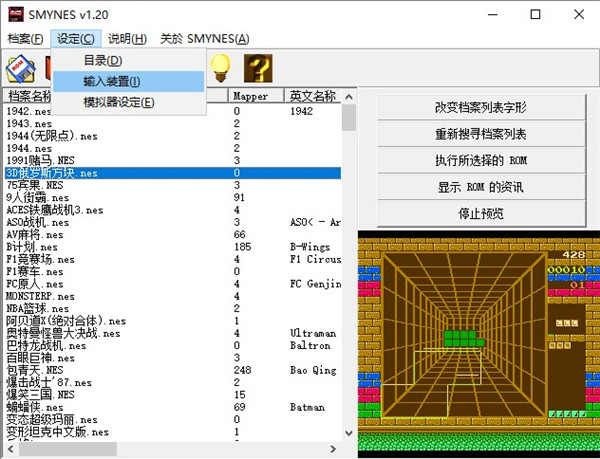Select 爆击战士'87.nes row

[173, 382]
